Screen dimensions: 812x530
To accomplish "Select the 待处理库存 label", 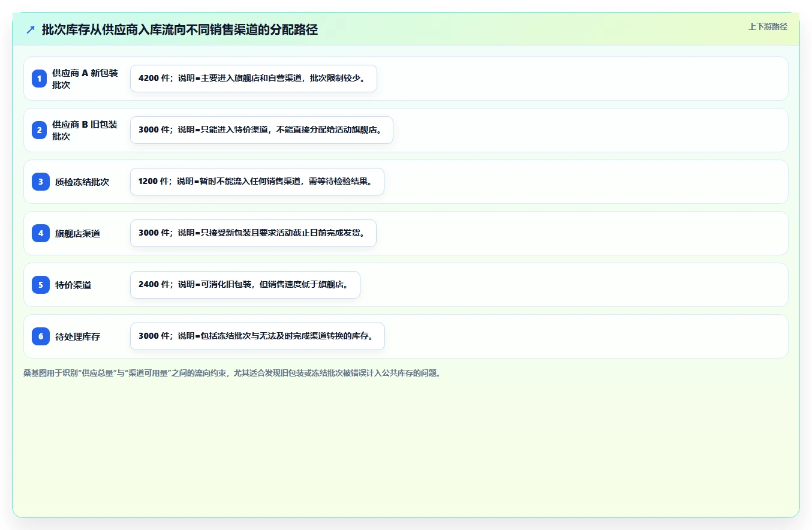I will click(x=77, y=336).
